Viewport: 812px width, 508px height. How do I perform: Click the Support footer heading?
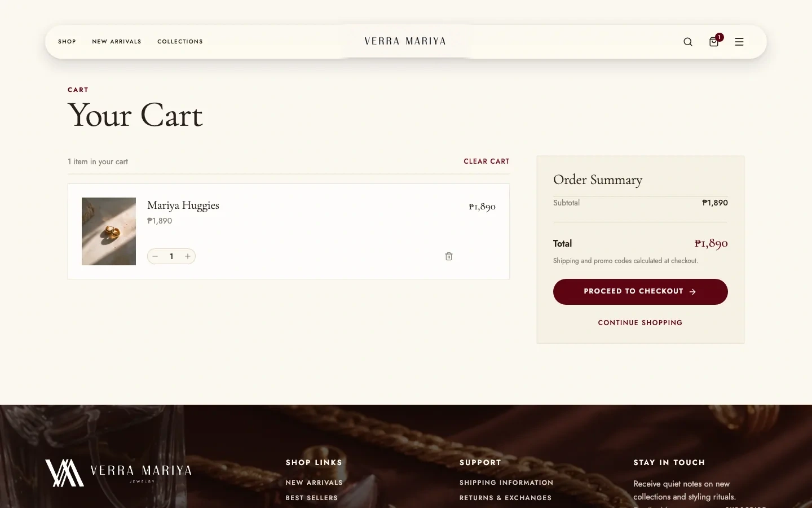click(480, 462)
